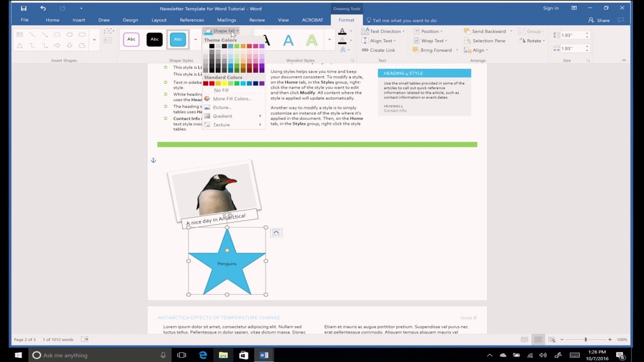The width and height of the screenshot is (644, 362).
Task: Click the Undo arrow icon
Action: coord(43,8)
